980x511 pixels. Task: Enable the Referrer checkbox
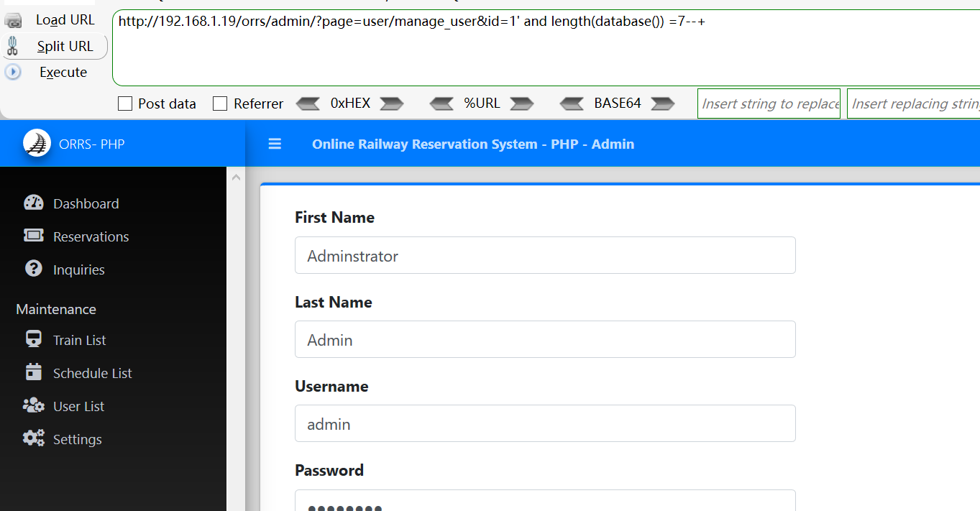coord(220,103)
